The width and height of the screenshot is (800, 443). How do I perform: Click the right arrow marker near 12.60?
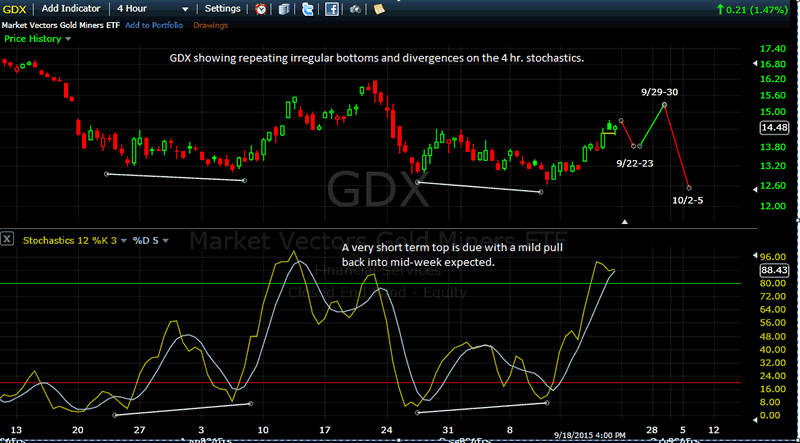tap(756, 190)
